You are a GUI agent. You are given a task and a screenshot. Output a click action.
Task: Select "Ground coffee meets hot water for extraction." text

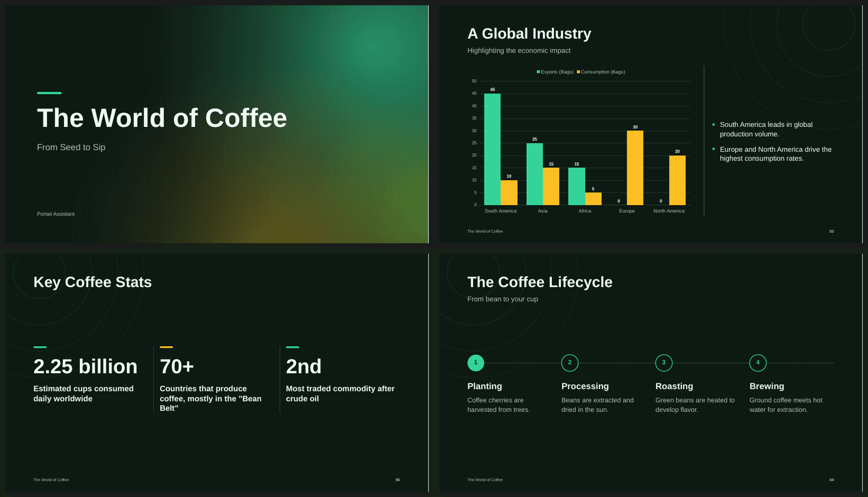[786, 405]
